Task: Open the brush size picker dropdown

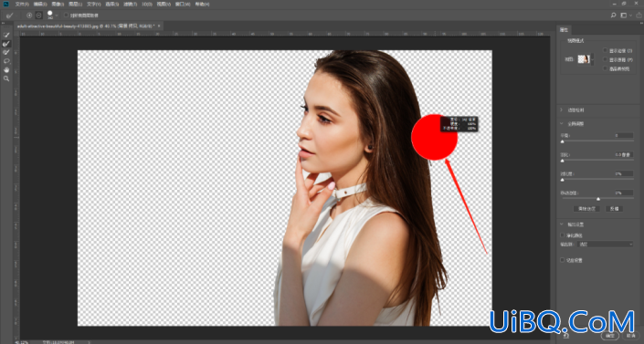Action: (x=57, y=16)
